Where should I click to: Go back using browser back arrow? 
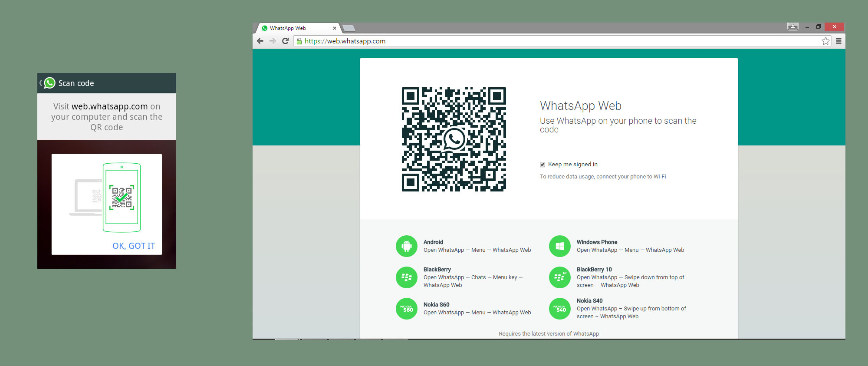tap(260, 41)
